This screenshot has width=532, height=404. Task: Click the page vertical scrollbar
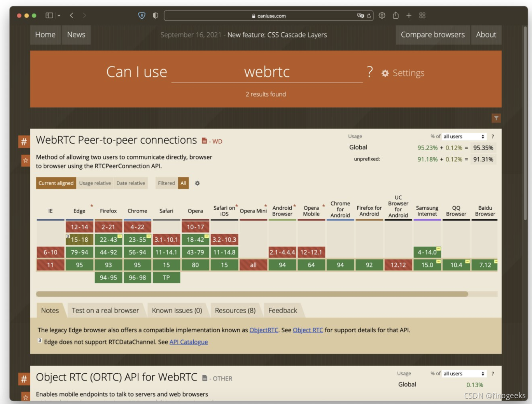(525, 124)
